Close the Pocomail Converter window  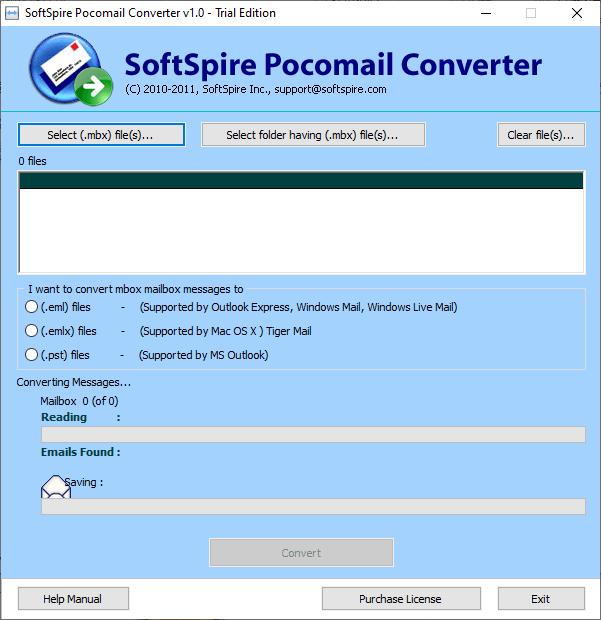click(577, 13)
